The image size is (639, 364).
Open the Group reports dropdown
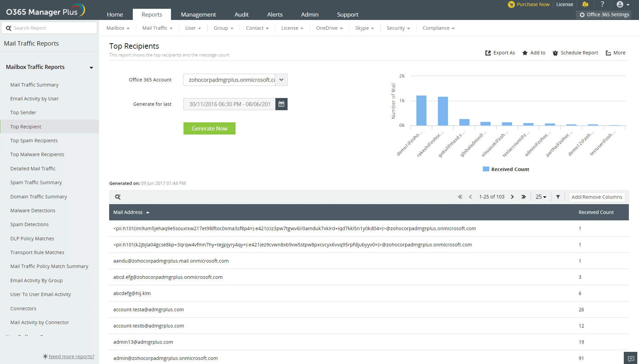tap(223, 28)
